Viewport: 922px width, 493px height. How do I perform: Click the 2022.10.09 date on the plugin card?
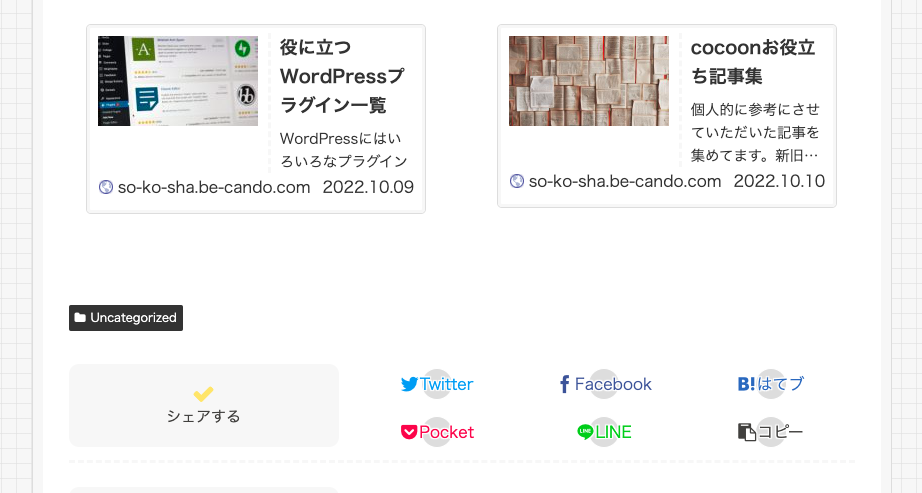point(367,187)
